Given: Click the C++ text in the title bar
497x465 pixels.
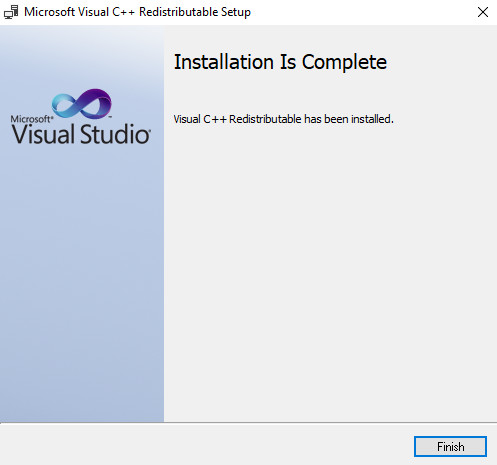Looking at the screenshot, I should 123,12.
